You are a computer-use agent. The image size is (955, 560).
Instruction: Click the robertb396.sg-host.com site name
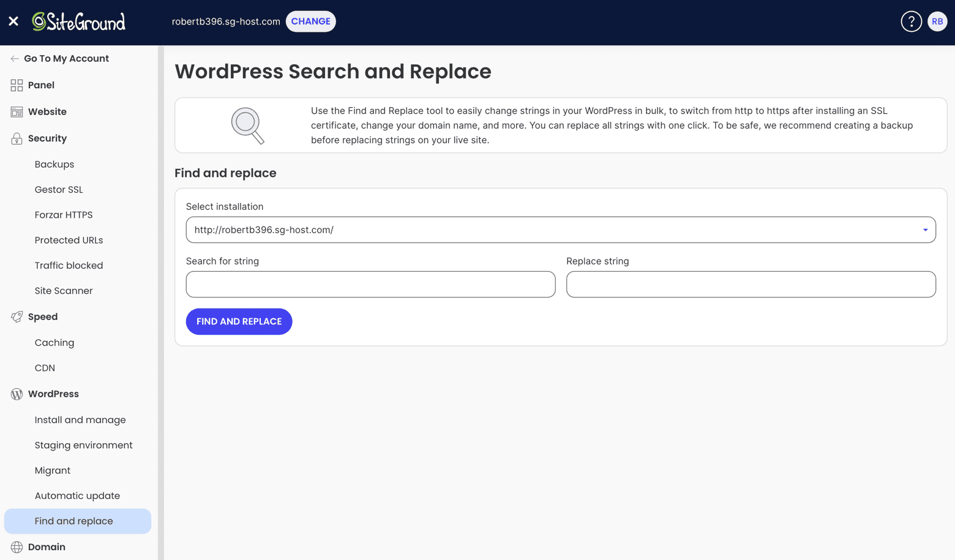point(226,21)
